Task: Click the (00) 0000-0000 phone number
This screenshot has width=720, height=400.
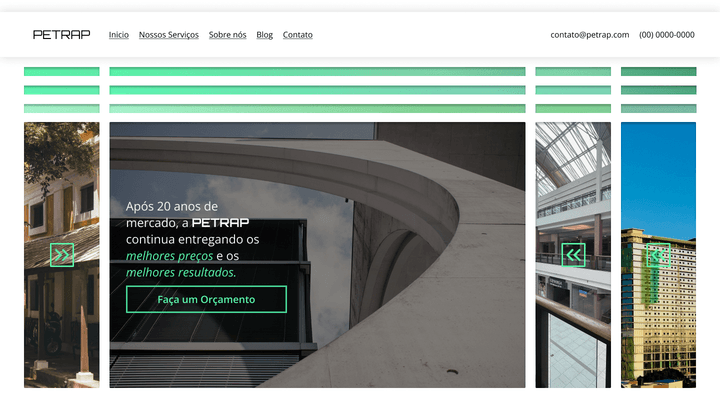Action: coord(666,35)
